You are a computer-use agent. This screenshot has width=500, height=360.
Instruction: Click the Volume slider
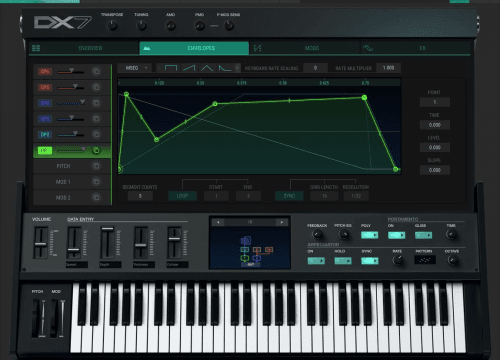pyautogui.click(x=41, y=242)
